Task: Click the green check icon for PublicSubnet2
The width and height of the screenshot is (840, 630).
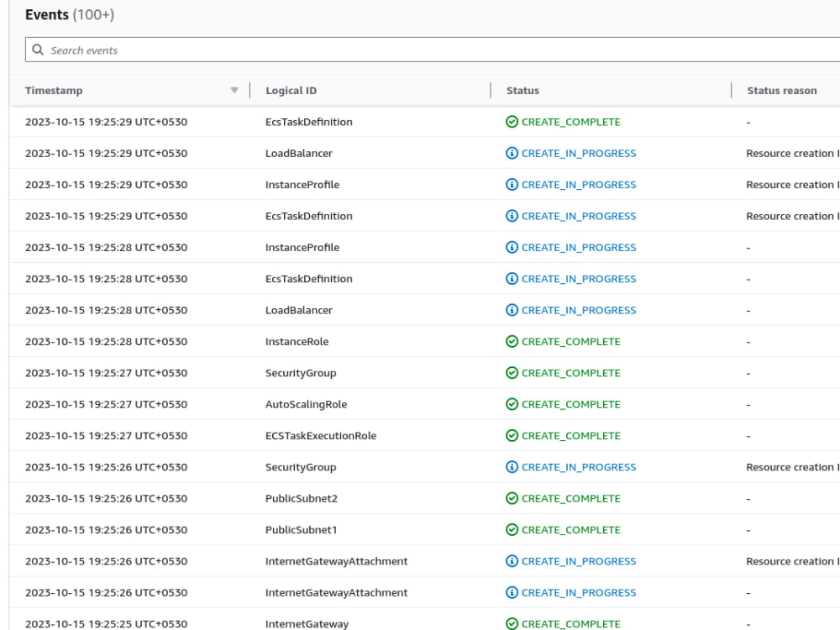Action: [x=512, y=498]
